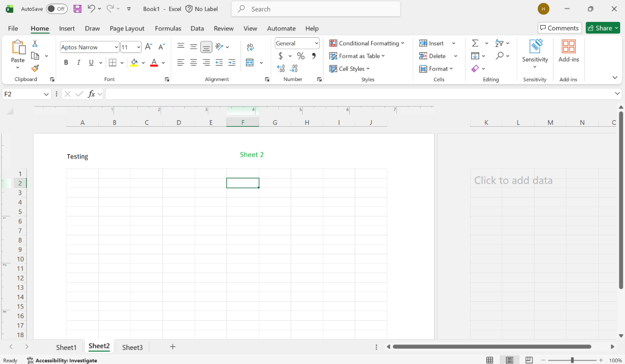
Task: Click the Decrease Font Size icon
Action: [x=161, y=47]
